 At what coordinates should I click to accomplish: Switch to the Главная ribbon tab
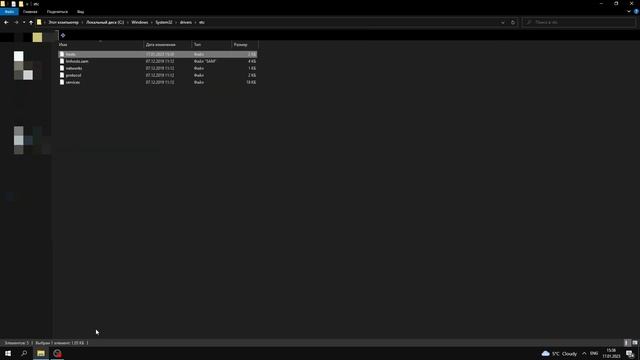[30, 12]
